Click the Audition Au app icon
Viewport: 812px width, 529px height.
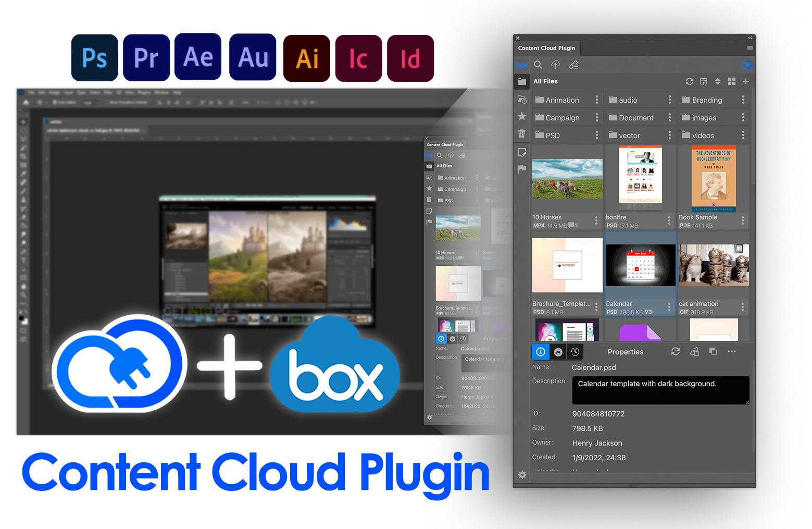click(x=253, y=57)
